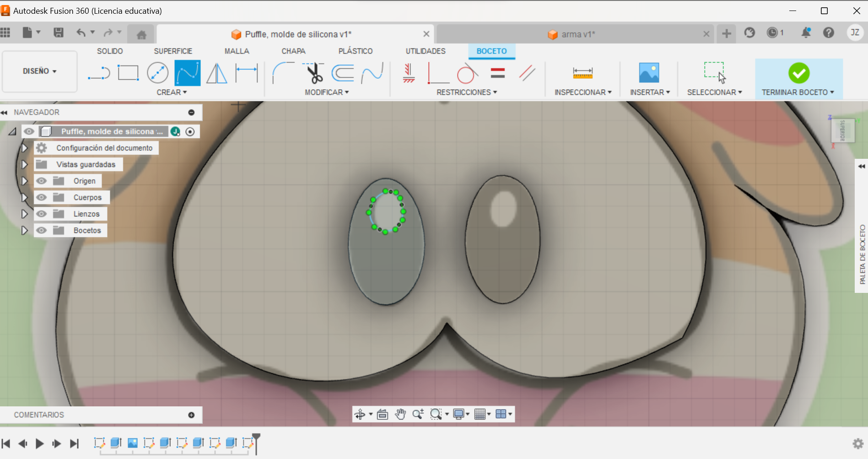Image resolution: width=868 pixels, height=459 pixels.
Task: Go to the Home tab icon
Action: click(x=141, y=34)
